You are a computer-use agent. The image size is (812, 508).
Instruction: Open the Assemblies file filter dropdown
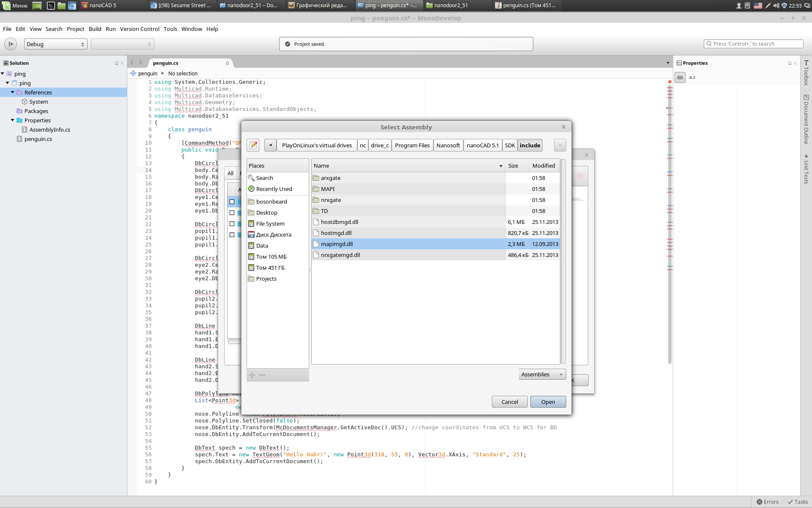[542, 374]
